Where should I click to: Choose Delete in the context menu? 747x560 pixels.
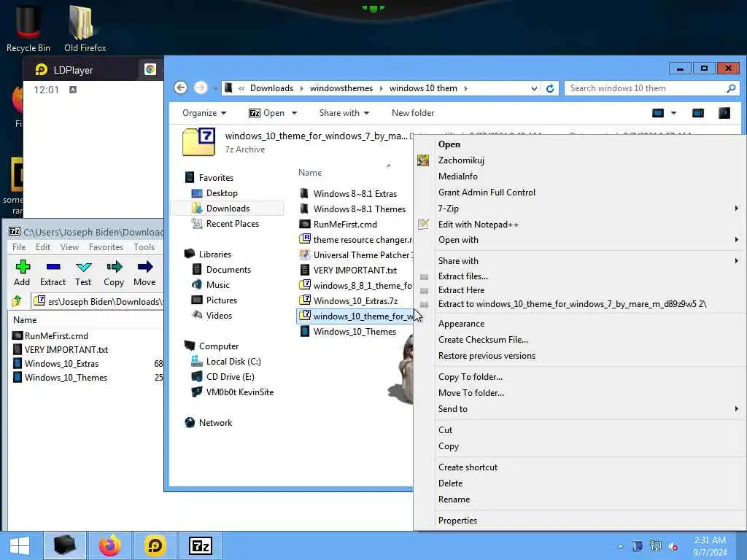pyautogui.click(x=450, y=483)
